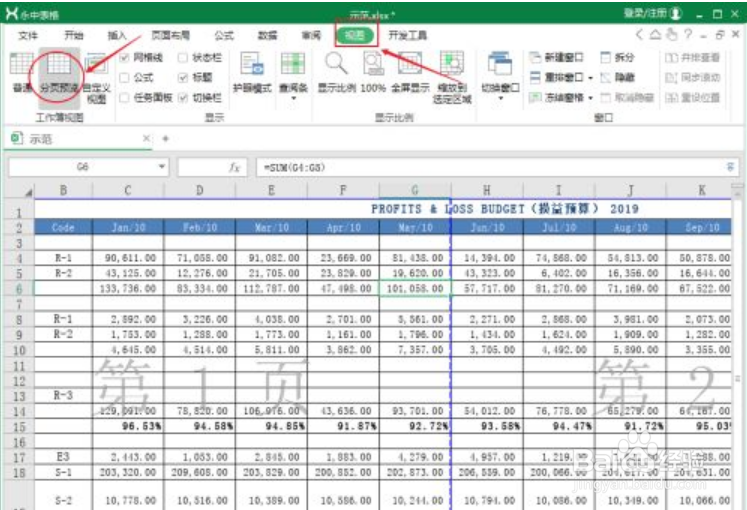747x510 pixels.
Task: Switch to Normal (普通) workbook view
Action: pos(21,72)
